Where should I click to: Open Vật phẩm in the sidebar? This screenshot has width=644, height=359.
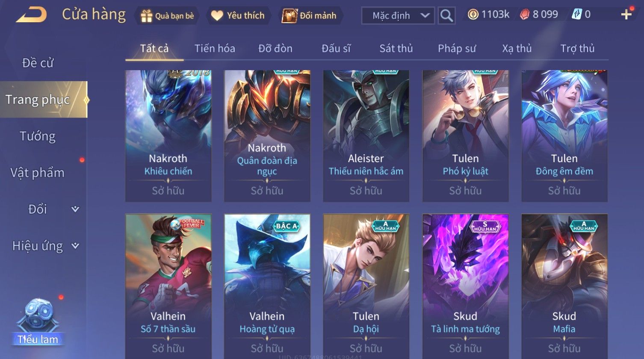38,173
